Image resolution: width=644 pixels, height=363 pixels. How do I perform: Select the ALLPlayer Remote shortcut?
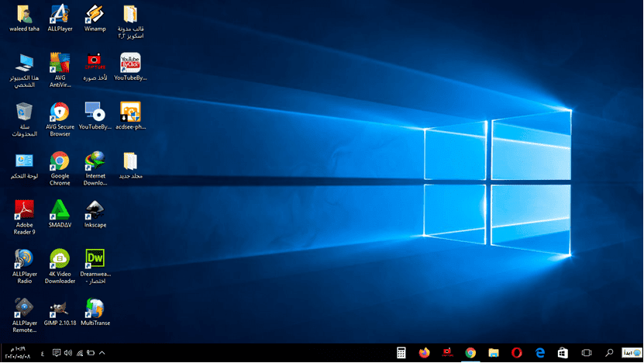(x=24, y=316)
